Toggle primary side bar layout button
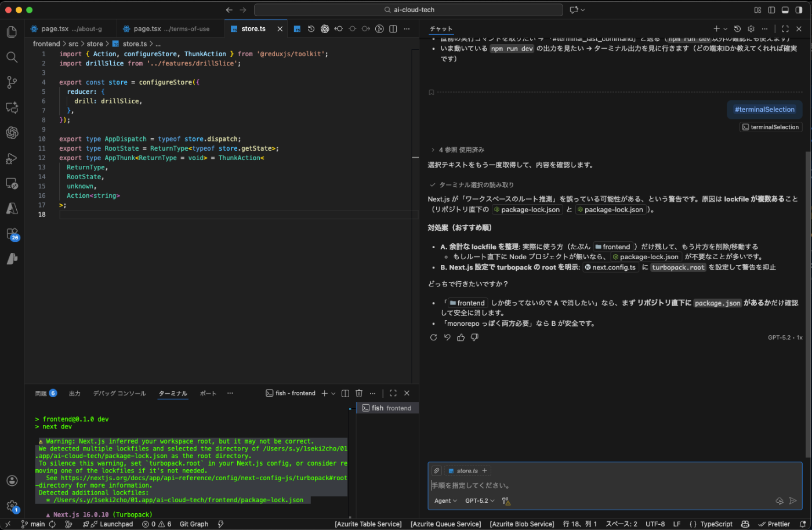 (x=771, y=10)
